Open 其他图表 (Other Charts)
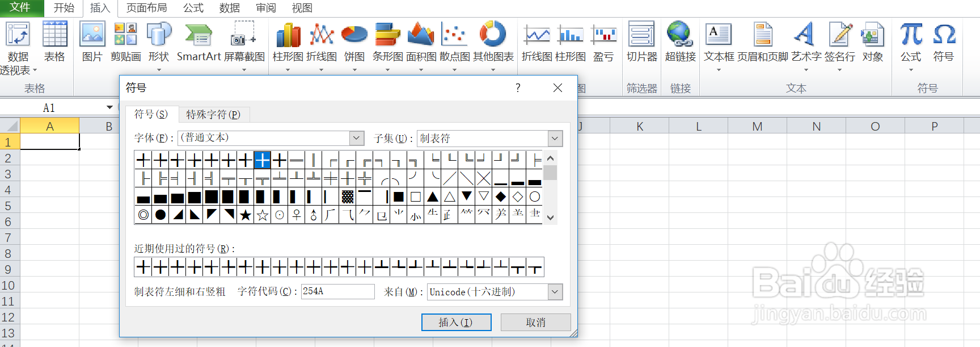The width and height of the screenshot is (980, 347). tap(493, 46)
